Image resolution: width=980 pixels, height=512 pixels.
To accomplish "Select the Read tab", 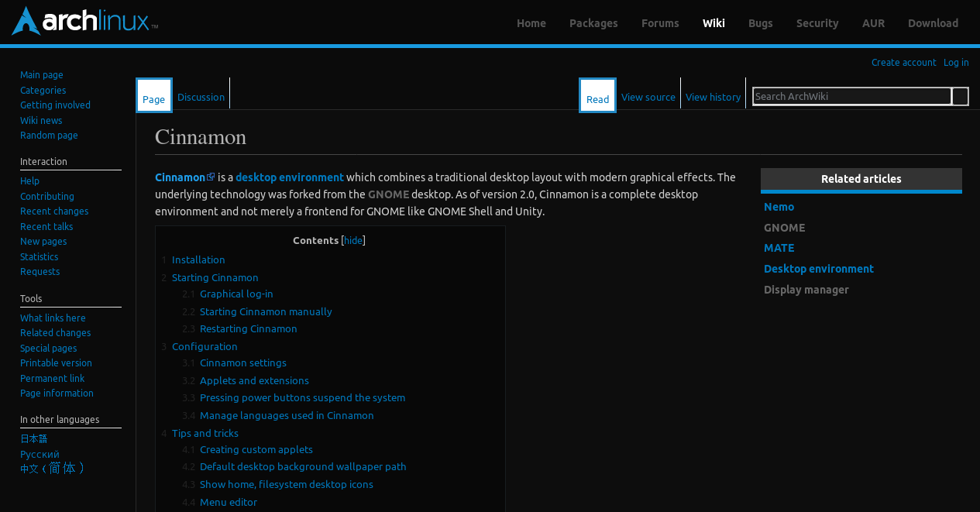I will (597, 95).
